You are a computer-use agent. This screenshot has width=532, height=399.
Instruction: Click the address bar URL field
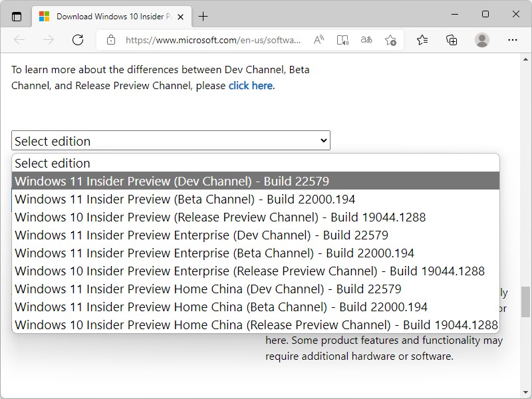[213, 40]
